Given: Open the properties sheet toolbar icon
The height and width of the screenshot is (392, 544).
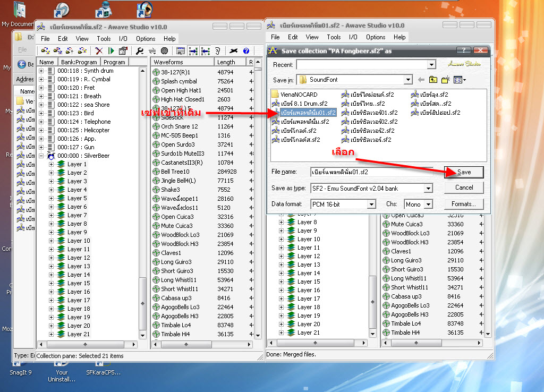Looking at the screenshot, I should point(123,51).
